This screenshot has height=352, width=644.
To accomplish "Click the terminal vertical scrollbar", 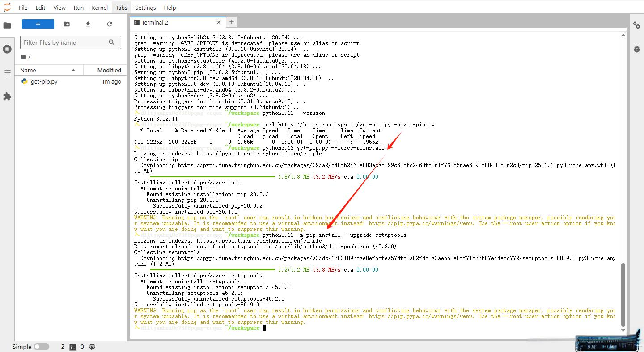I will click(623, 295).
